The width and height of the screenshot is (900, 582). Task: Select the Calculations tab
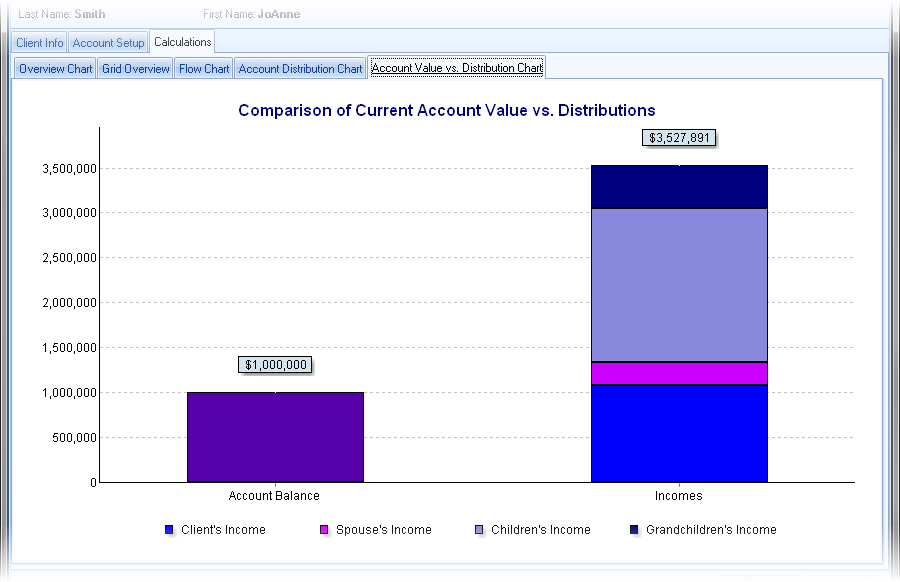[x=182, y=42]
